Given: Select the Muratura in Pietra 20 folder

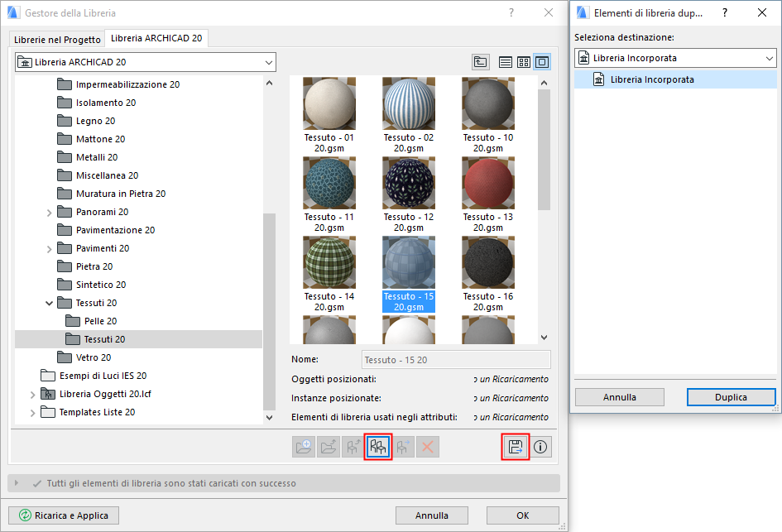Looking at the screenshot, I should click(x=111, y=194).
